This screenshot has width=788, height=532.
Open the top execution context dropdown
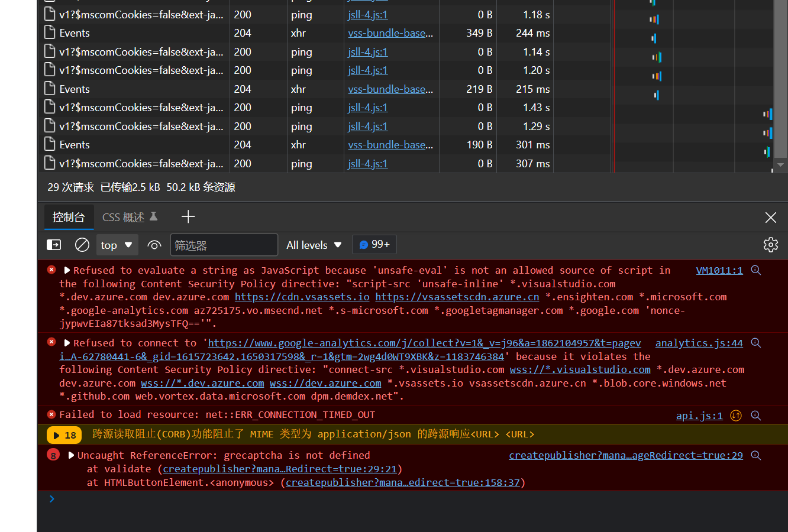pyautogui.click(x=117, y=244)
